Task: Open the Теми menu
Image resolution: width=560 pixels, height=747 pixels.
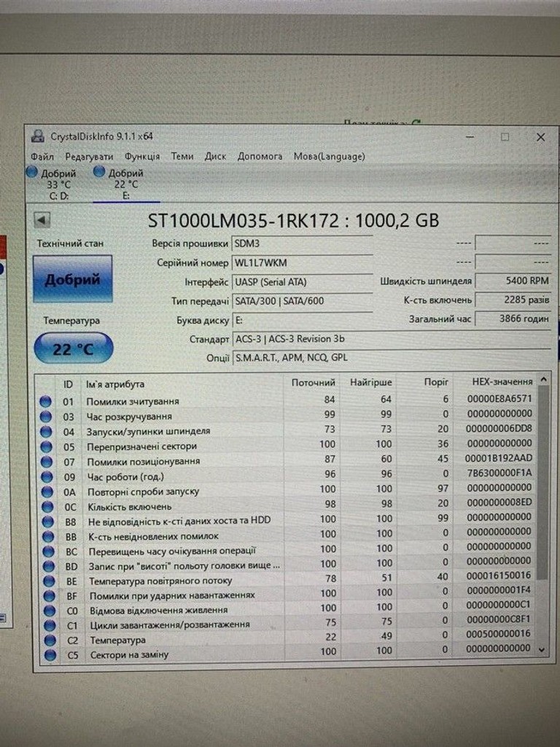Action: [182, 156]
